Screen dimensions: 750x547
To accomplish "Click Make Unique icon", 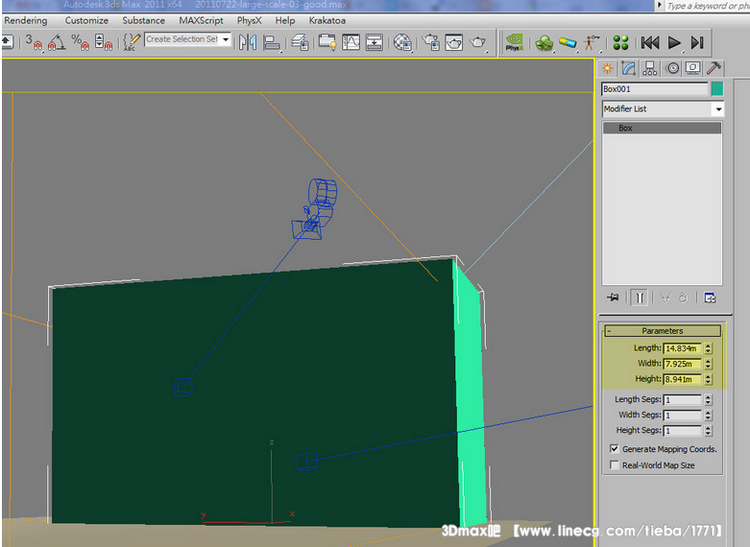I will (x=665, y=298).
